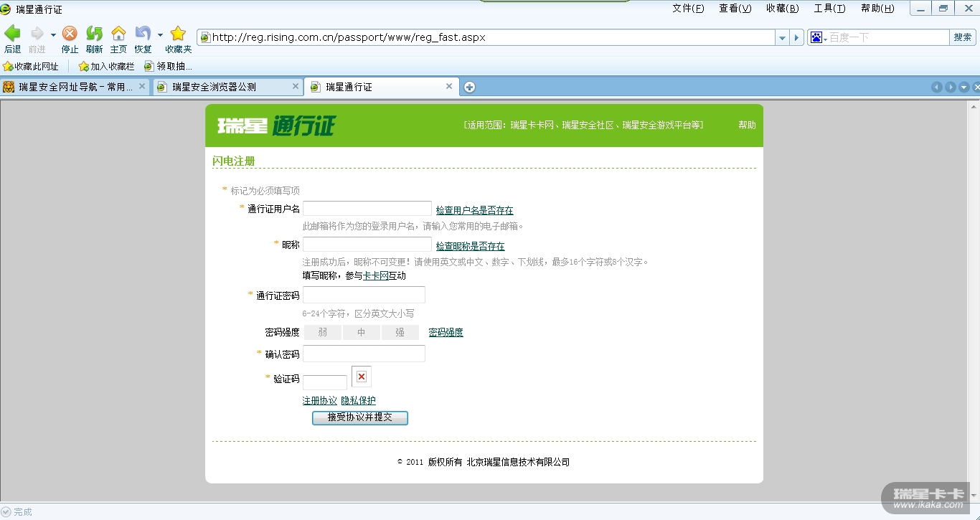Click the green Back (后退) arrow
The height and width of the screenshot is (520, 980).
click(x=12, y=34)
